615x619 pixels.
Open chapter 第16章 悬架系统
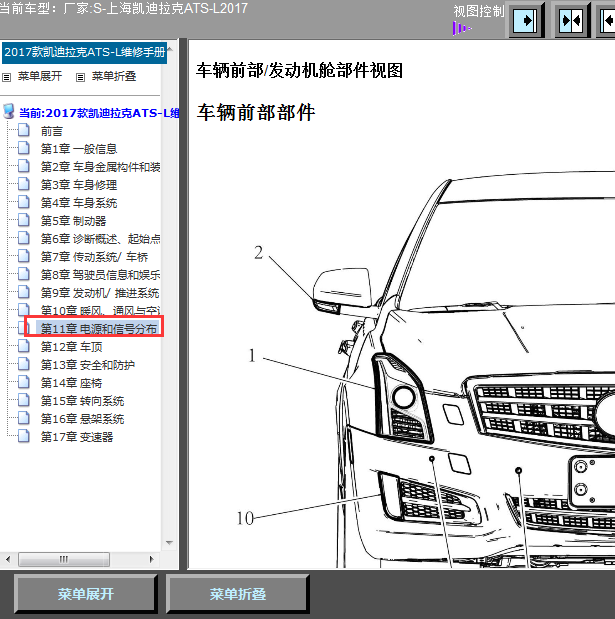[x=82, y=419]
